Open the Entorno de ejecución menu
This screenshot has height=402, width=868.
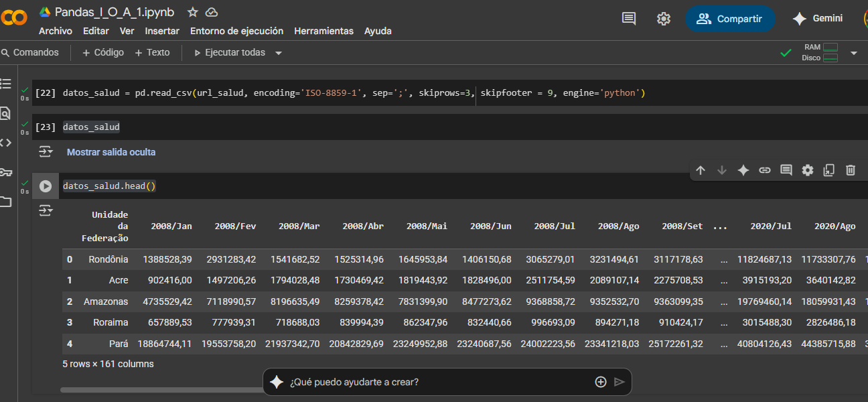tap(236, 31)
